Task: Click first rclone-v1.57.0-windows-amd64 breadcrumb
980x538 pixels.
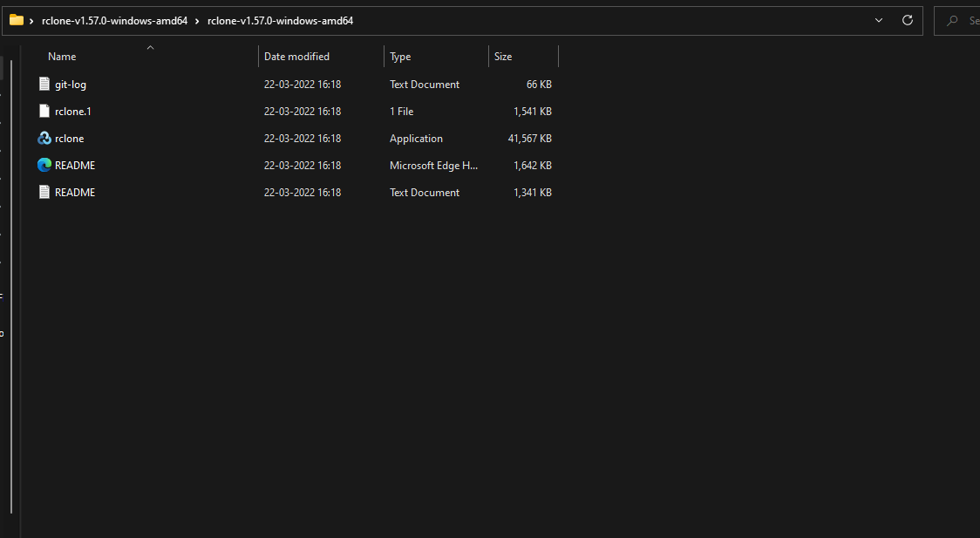Action: point(114,21)
